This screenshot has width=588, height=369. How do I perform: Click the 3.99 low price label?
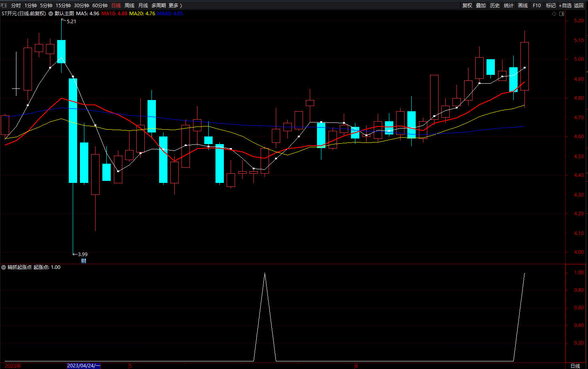(82, 255)
